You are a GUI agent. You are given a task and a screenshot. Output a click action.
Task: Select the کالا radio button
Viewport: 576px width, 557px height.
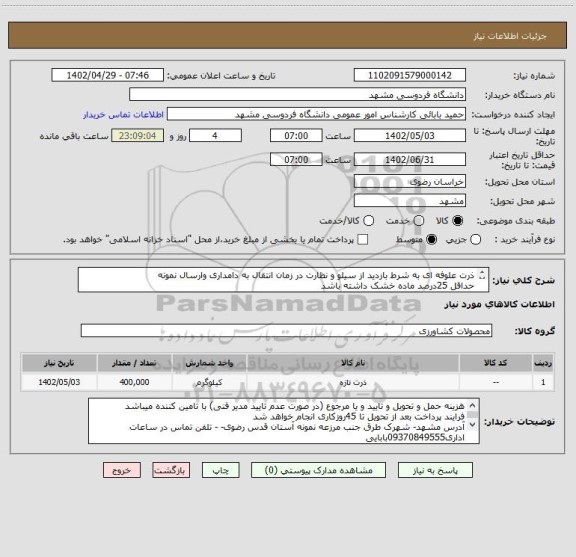coord(458,221)
